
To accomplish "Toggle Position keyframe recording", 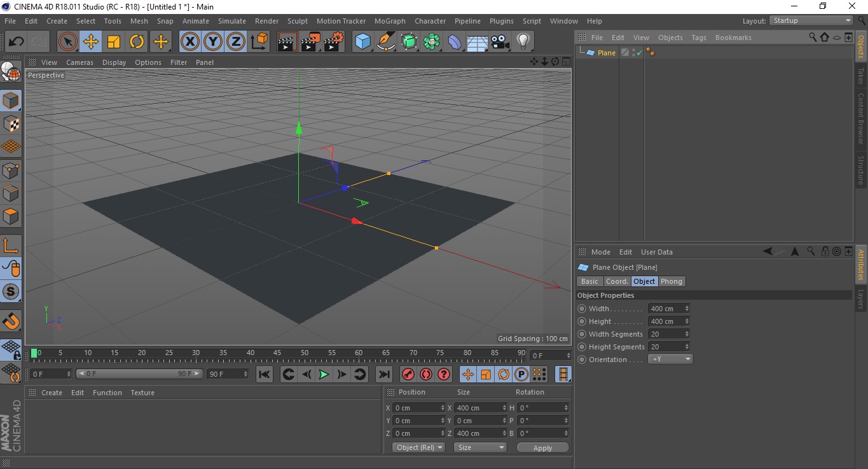I will click(467, 374).
